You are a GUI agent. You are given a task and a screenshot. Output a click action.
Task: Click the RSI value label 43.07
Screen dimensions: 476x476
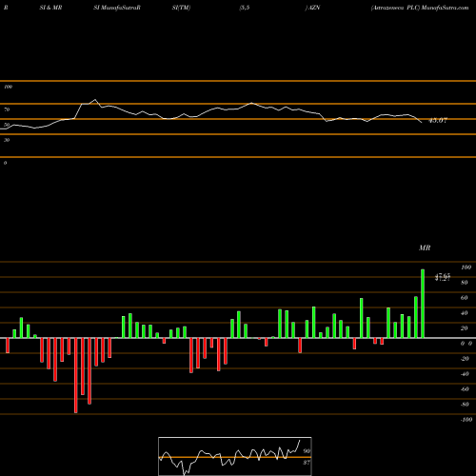coord(438,121)
